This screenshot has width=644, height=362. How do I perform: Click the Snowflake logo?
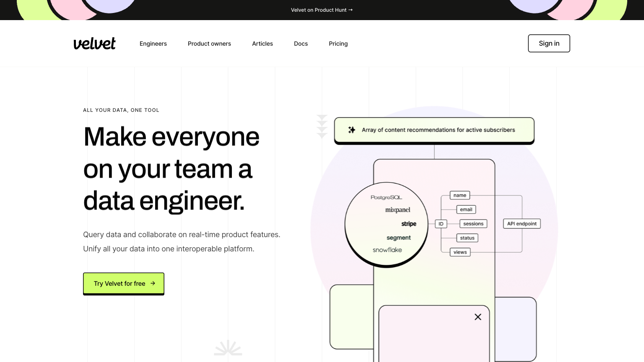click(x=387, y=250)
